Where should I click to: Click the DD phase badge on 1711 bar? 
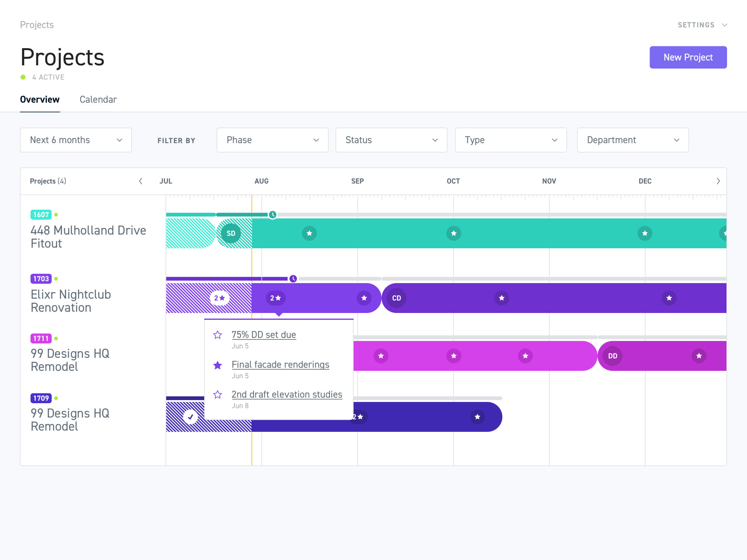click(x=612, y=356)
